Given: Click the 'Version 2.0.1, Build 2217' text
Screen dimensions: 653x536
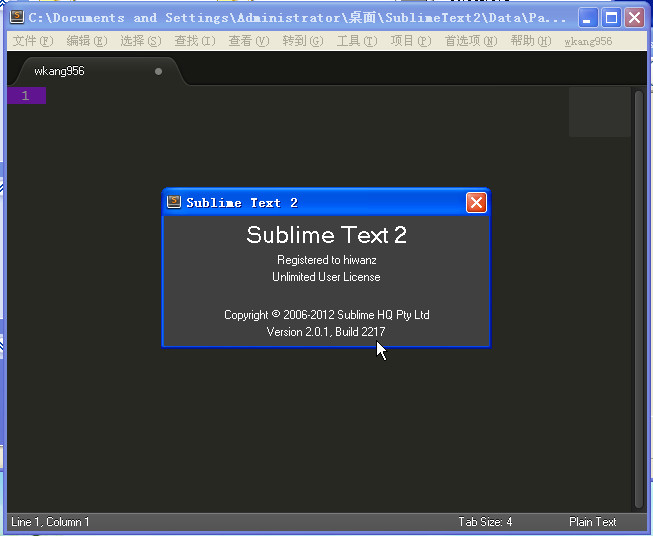Looking at the screenshot, I should [x=326, y=332].
